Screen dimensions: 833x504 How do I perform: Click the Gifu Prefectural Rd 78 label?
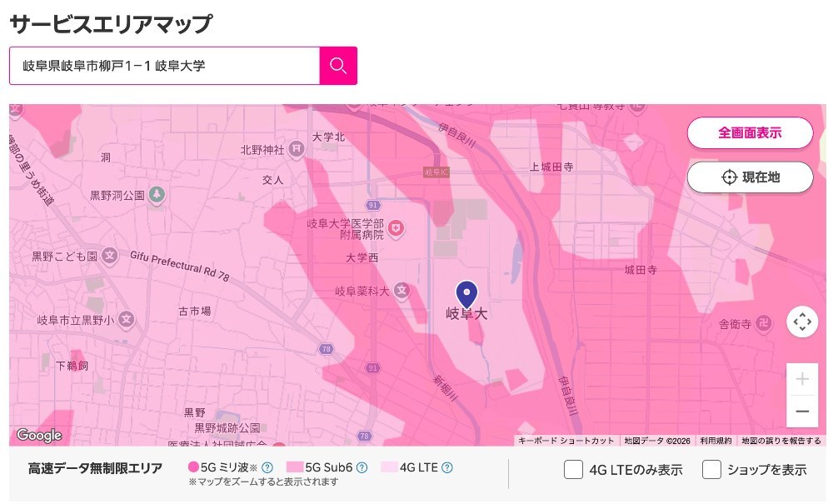pyautogui.click(x=180, y=265)
